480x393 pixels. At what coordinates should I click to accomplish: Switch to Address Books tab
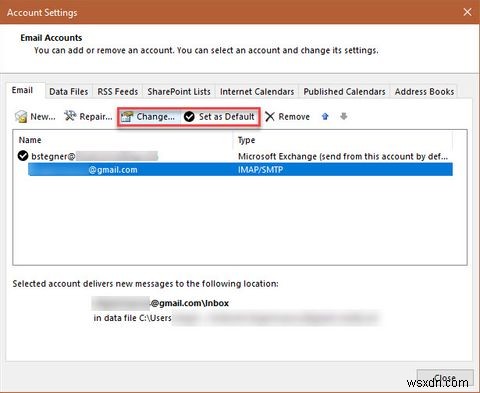424,92
